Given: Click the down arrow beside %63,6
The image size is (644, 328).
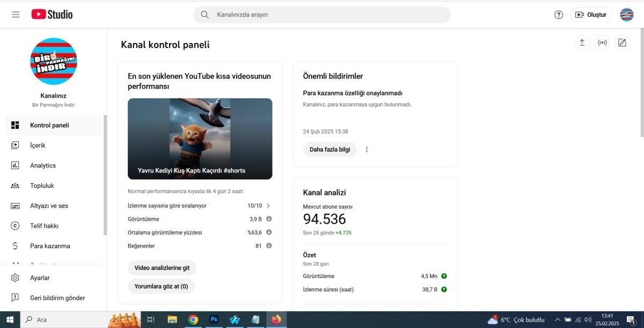Looking at the screenshot, I should click(269, 232).
